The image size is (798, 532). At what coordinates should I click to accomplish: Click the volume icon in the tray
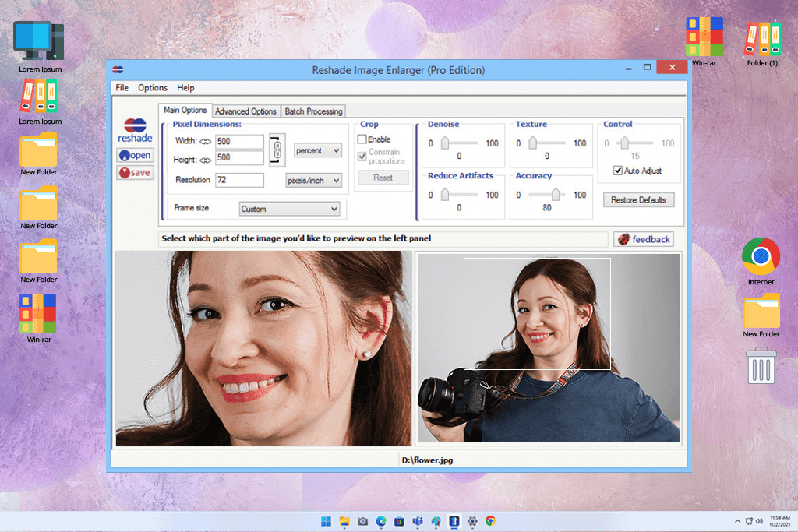(x=759, y=521)
